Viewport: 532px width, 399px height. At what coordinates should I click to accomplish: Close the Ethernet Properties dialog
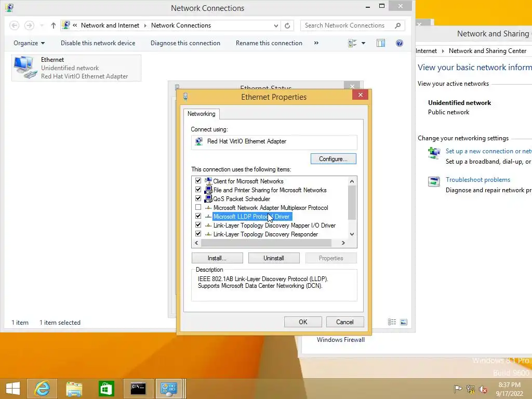[x=361, y=95]
